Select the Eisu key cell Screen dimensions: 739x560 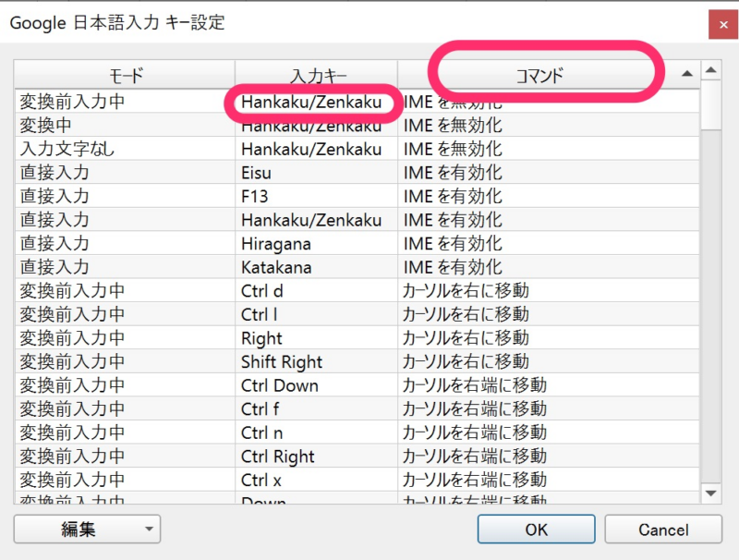pos(316,173)
